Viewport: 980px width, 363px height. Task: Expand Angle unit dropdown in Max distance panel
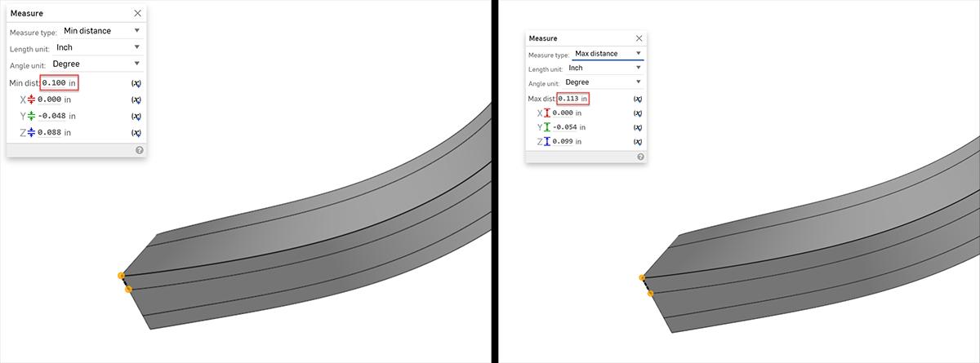click(604, 82)
